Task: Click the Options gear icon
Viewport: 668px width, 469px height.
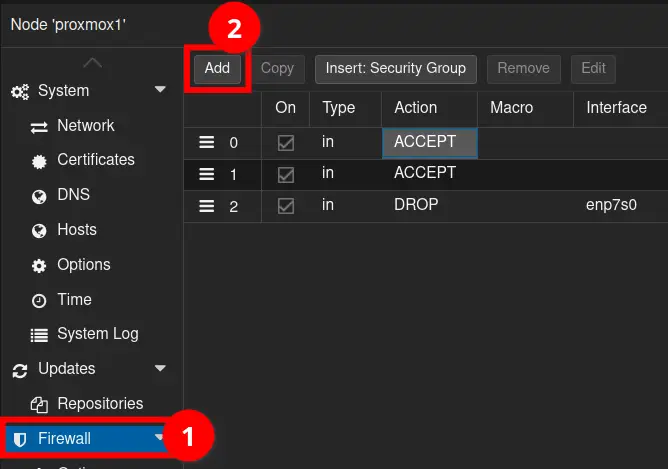Action: pos(39,266)
